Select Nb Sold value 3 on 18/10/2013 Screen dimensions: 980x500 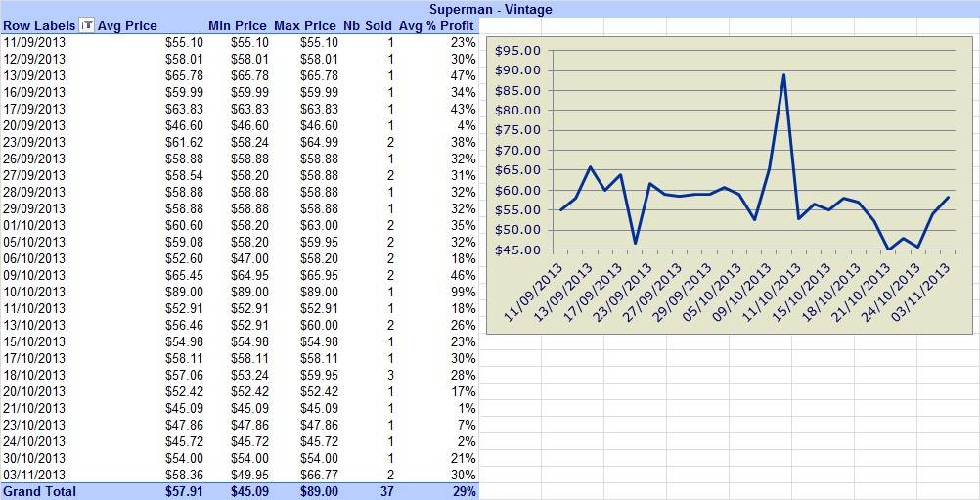point(390,375)
